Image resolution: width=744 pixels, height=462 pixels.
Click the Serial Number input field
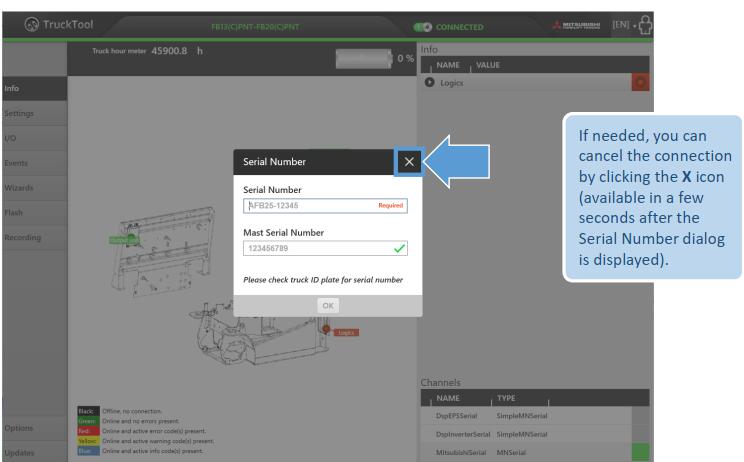tap(325, 205)
